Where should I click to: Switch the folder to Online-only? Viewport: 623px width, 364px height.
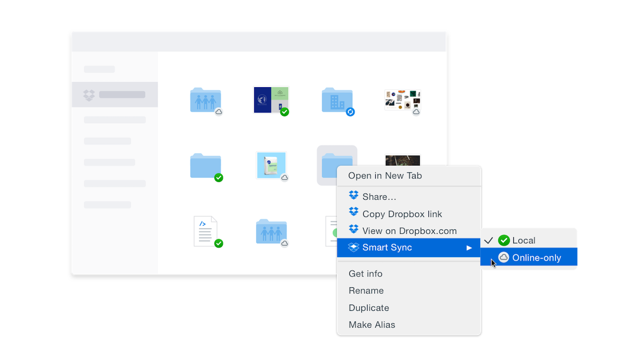(x=536, y=258)
